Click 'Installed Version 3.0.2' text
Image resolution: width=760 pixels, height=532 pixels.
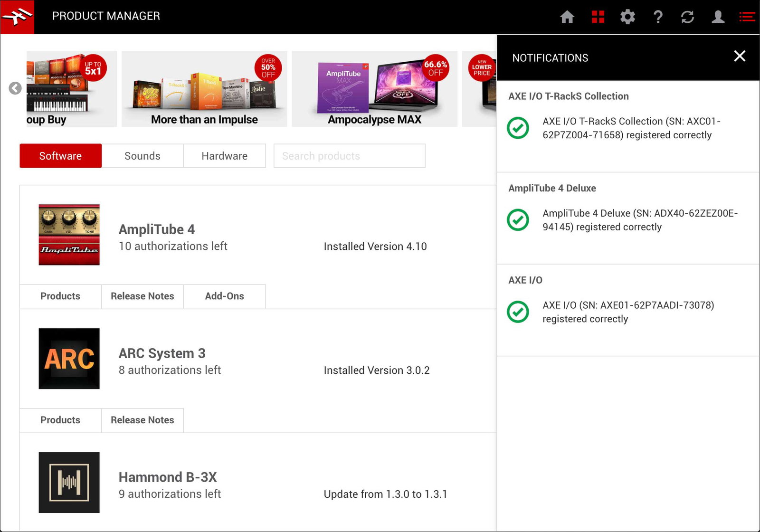(377, 370)
